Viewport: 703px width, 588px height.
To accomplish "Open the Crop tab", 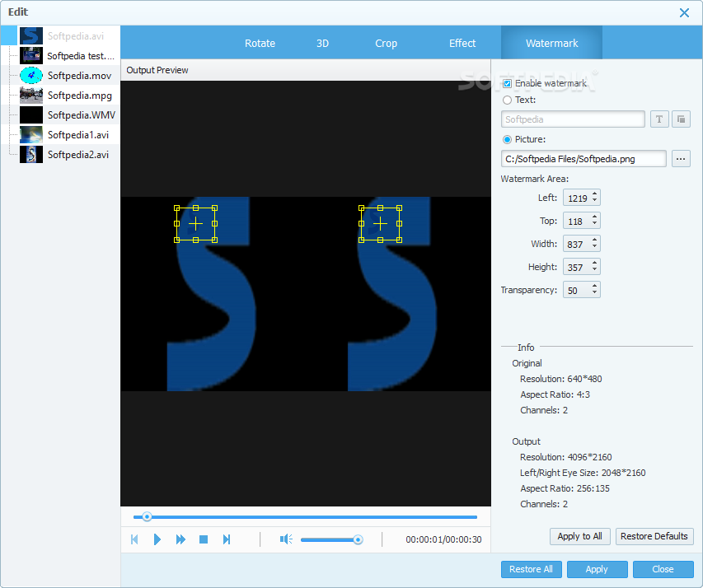I will (386, 43).
